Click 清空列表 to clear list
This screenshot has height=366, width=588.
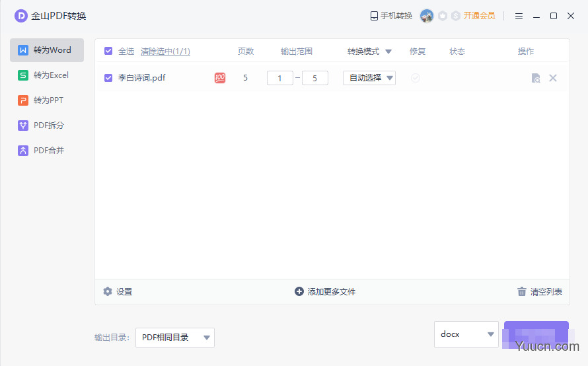[540, 292]
